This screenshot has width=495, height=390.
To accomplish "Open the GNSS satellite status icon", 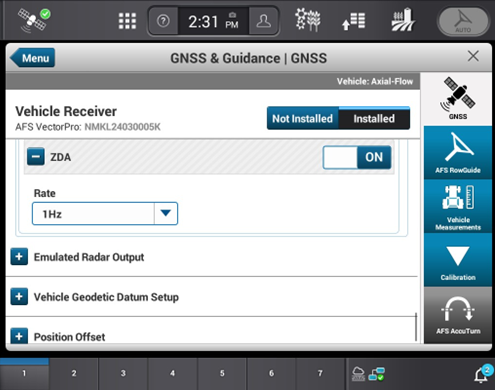I will [33, 21].
